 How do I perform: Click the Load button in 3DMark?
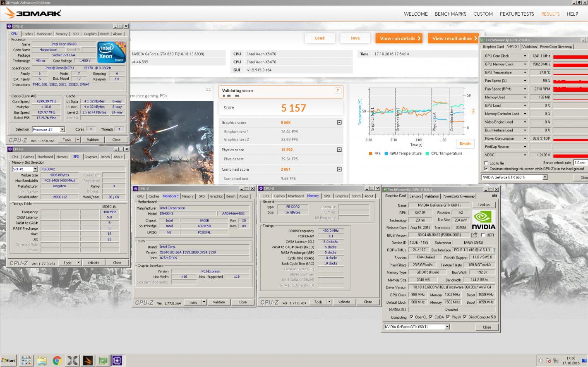320,38
